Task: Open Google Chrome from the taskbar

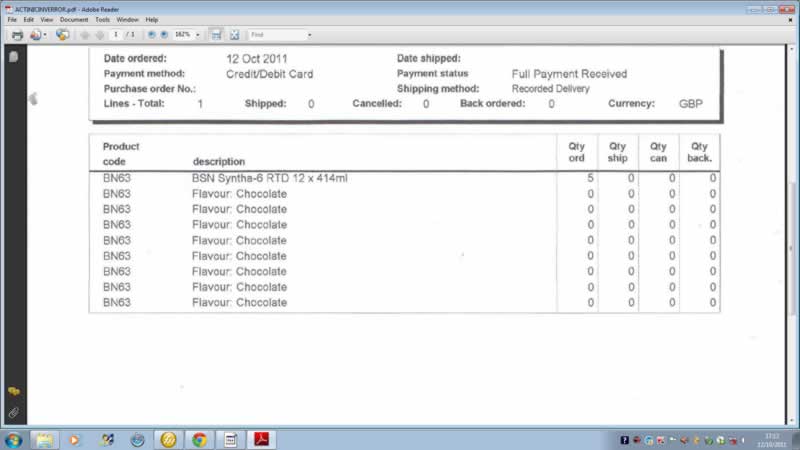Action: (199, 439)
